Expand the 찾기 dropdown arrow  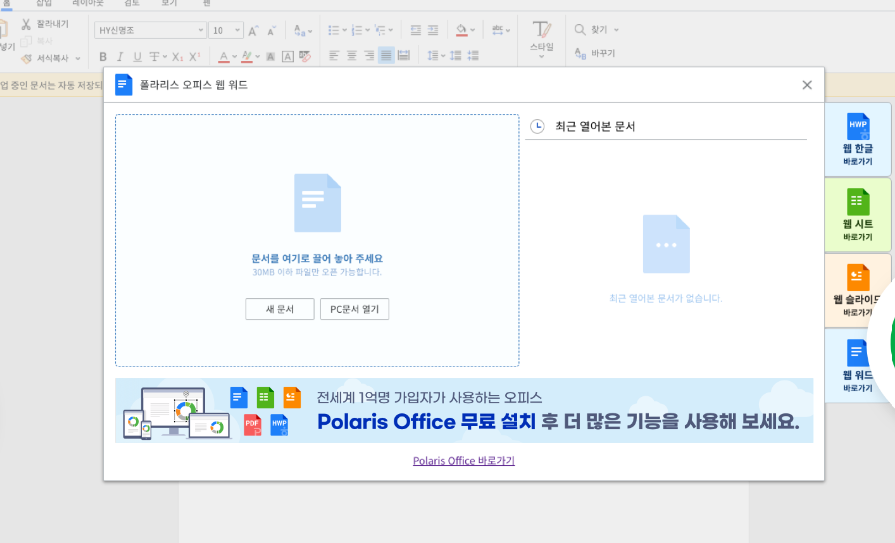616,30
